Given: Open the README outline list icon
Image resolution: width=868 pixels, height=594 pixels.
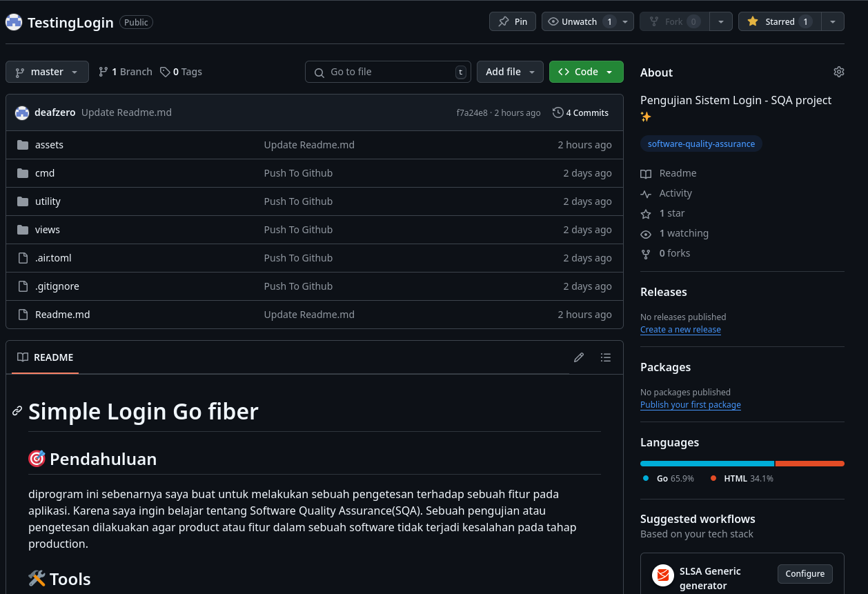Looking at the screenshot, I should point(606,357).
